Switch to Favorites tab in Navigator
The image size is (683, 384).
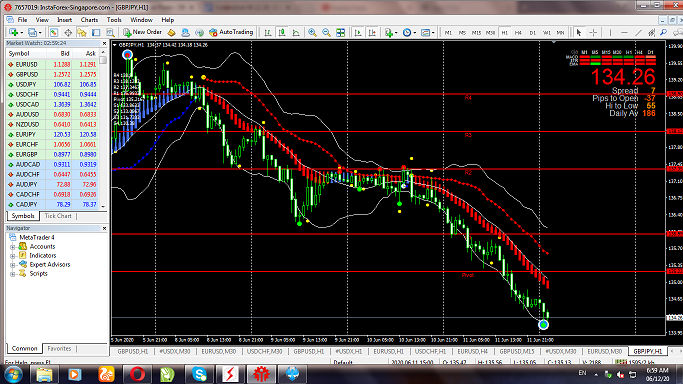[59, 348]
